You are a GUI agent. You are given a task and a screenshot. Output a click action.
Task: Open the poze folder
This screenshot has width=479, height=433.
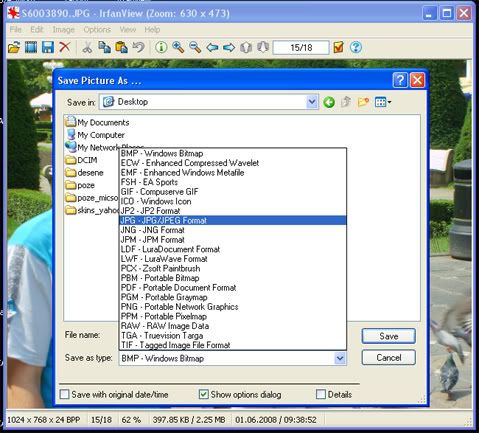(x=80, y=185)
